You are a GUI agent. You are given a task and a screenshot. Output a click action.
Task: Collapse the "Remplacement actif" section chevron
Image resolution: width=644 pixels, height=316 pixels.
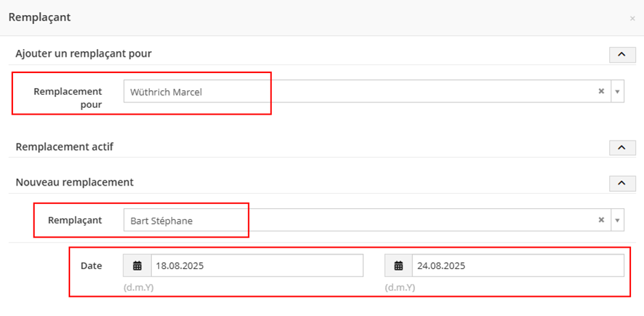click(621, 147)
